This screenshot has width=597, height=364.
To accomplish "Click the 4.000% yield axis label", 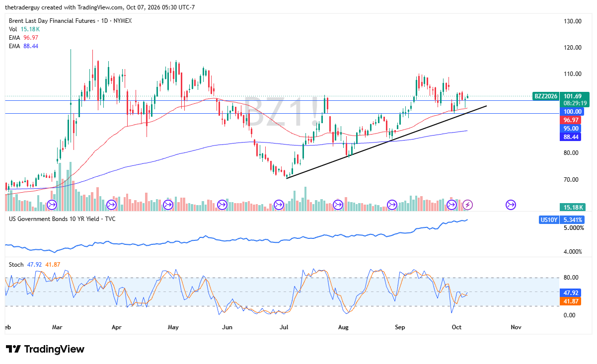I will [574, 252].
